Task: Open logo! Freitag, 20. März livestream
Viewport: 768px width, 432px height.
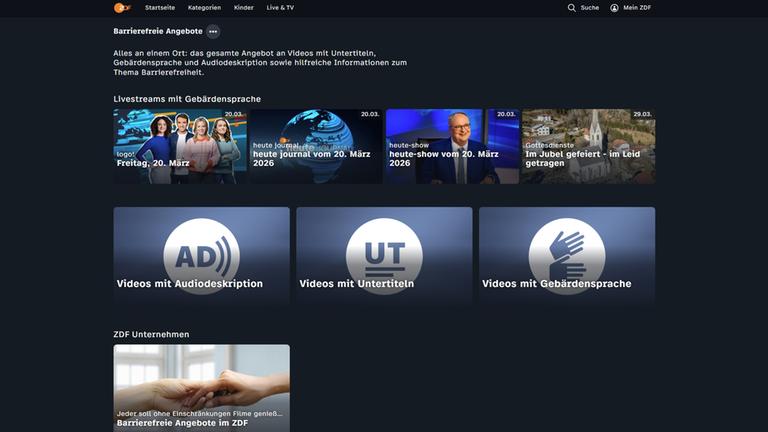Action: [x=180, y=146]
